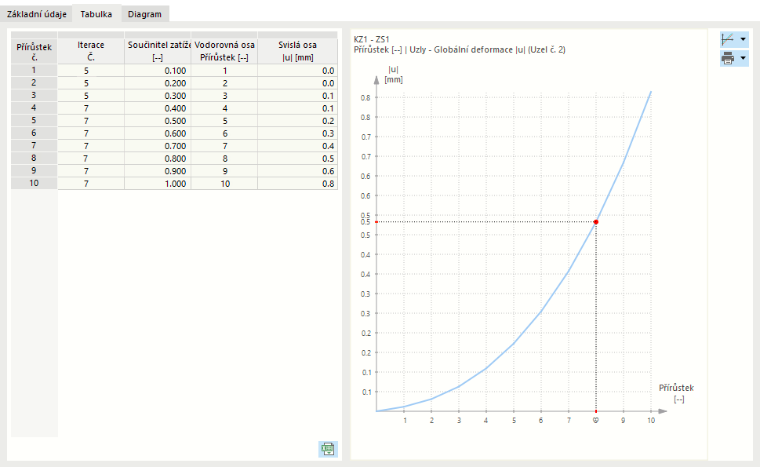This screenshot has width=760, height=467.
Task: Select row header 4 in the table
Action: pos(34,108)
